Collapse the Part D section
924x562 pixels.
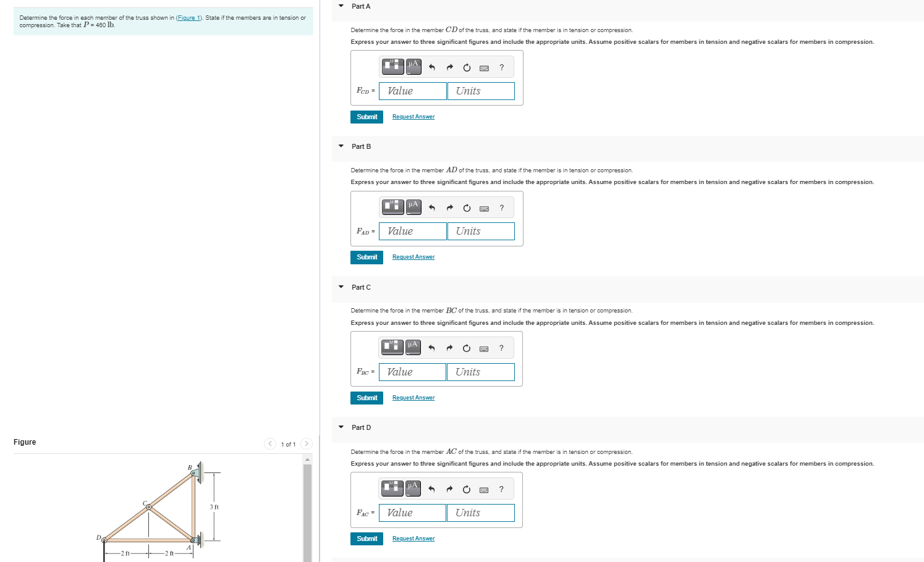[x=341, y=427]
